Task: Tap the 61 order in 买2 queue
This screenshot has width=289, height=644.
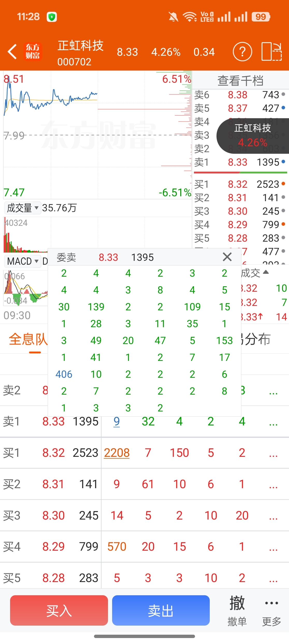Action: pos(148,484)
